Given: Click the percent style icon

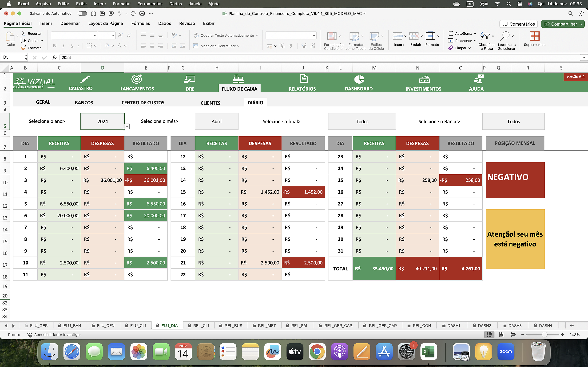Looking at the screenshot, I should [x=282, y=46].
